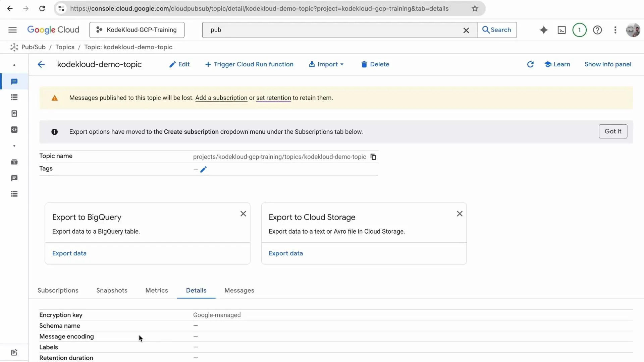Click the browser address bar URL
This screenshot has width=644, height=362.
click(259, 9)
